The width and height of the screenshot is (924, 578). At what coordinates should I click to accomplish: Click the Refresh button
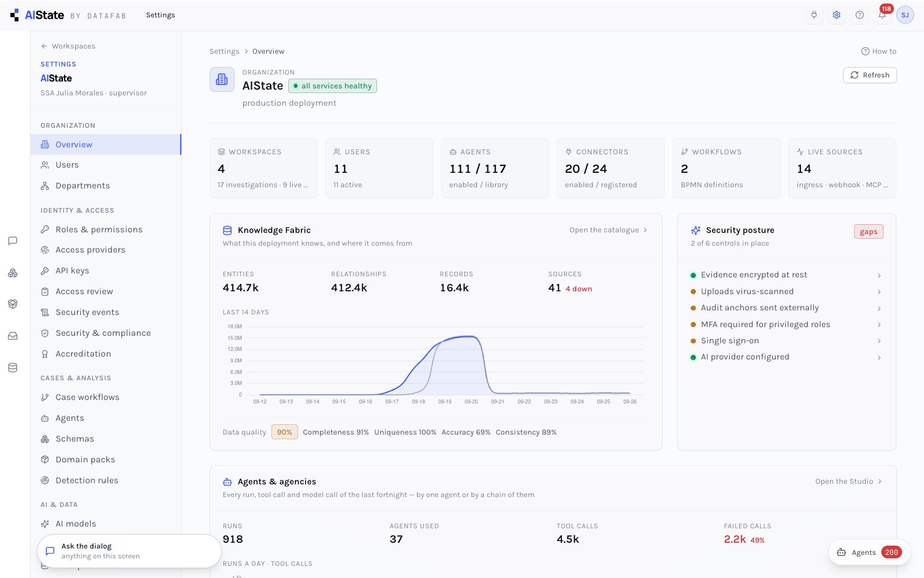point(870,75)
